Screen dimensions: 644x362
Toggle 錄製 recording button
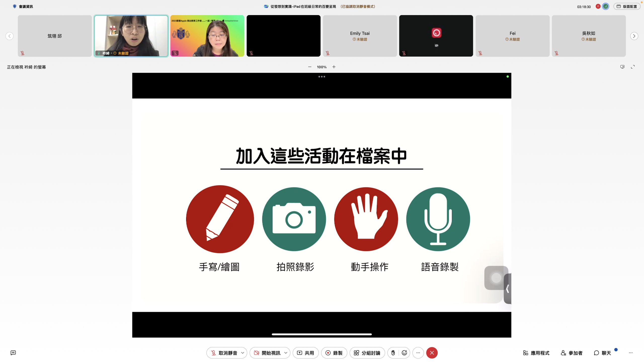334,353
